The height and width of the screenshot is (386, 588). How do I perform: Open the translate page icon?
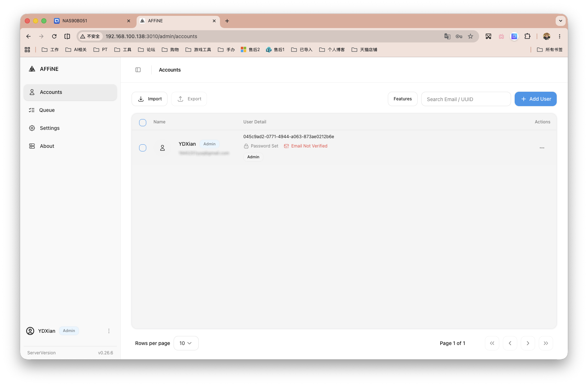(447, 36)
